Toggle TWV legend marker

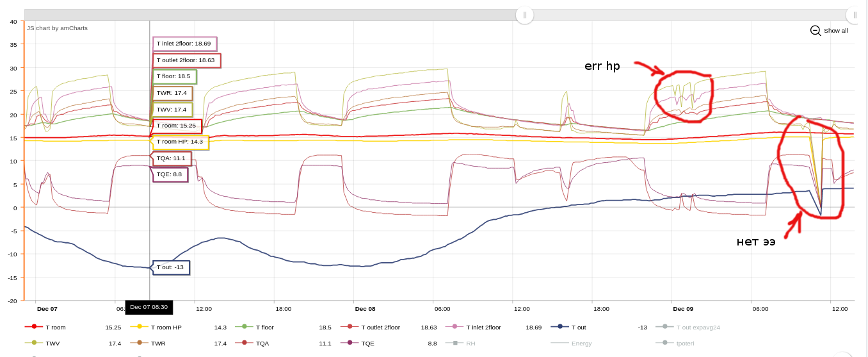34,343
